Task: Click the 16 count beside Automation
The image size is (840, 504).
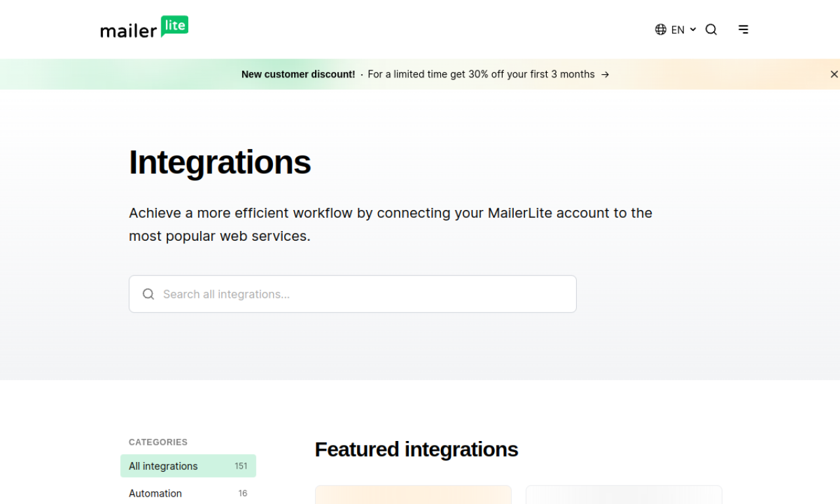Action: pyautogui.click(x=243, y=493)
